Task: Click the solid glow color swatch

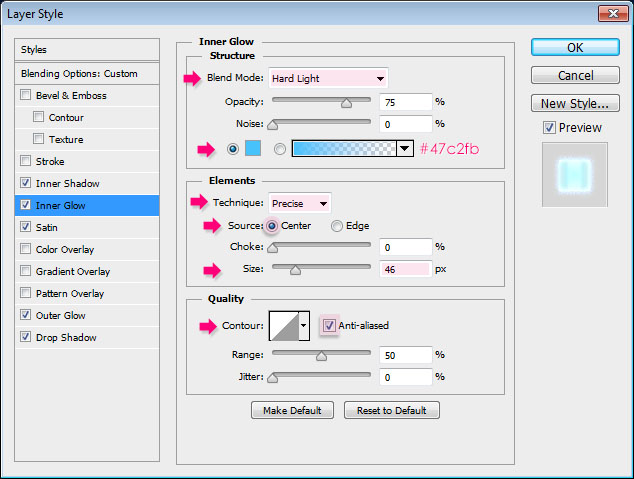Action: (252, 149)
